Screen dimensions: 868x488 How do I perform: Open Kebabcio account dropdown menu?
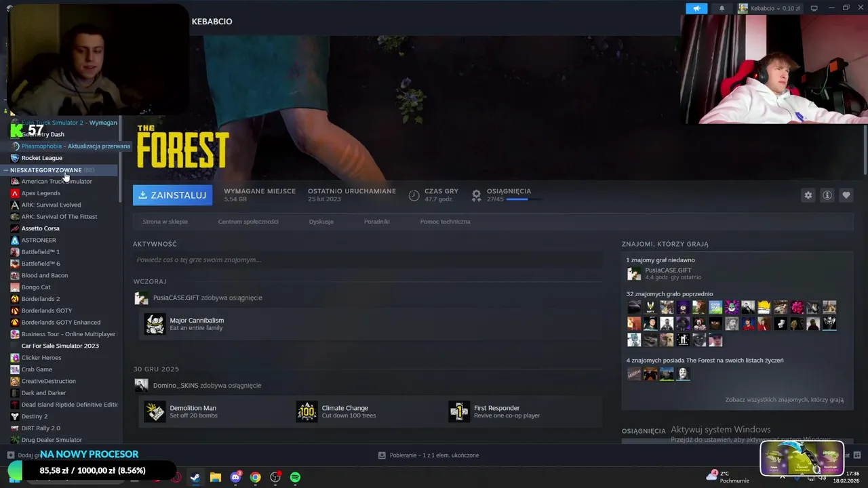[769, 8]
